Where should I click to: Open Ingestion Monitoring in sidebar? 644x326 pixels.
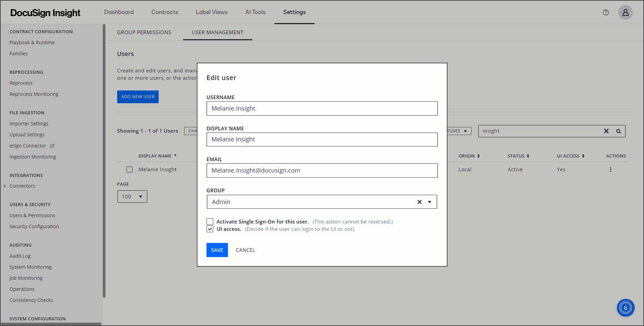point(33,157)
